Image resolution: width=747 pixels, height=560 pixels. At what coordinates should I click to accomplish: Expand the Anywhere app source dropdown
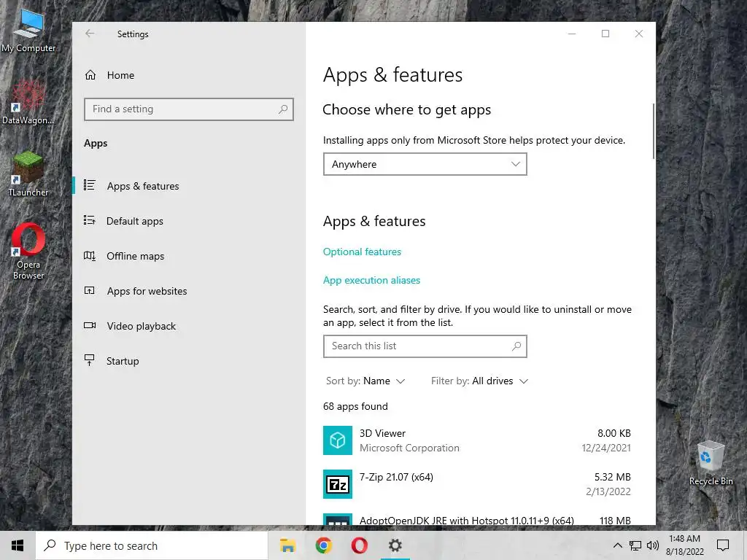[425, 164]
